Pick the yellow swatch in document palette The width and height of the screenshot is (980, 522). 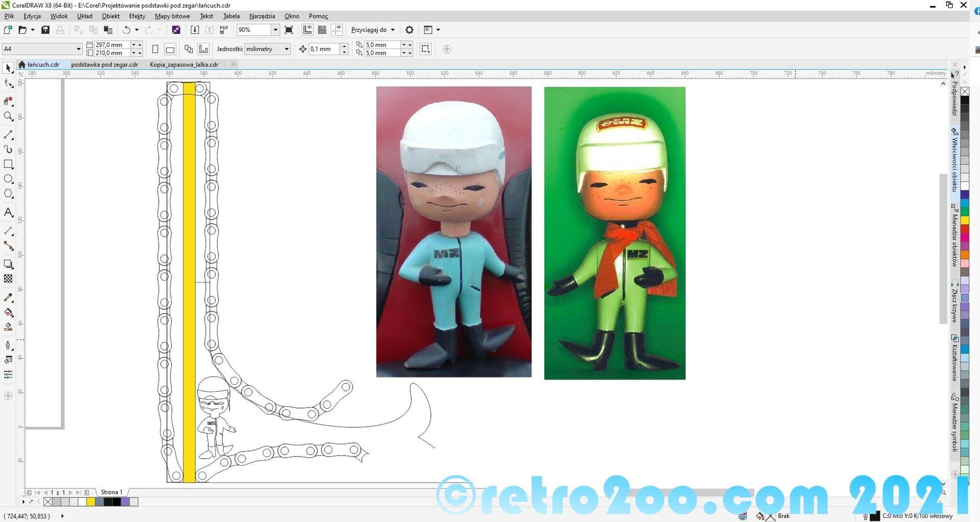point(90,502)
